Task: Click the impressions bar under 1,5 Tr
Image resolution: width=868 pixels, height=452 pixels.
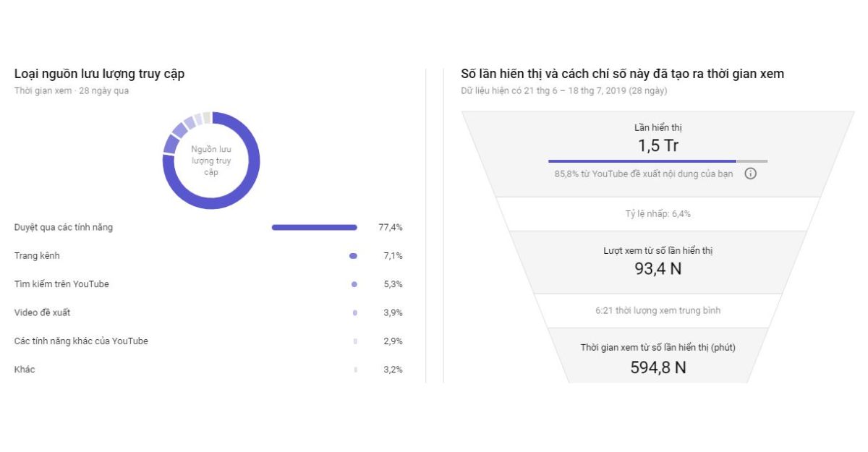Action: (x=658, y=161)
